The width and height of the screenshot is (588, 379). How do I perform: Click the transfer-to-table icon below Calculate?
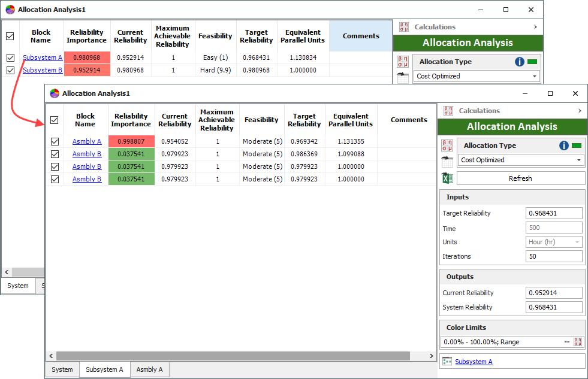tap(447, 161)
